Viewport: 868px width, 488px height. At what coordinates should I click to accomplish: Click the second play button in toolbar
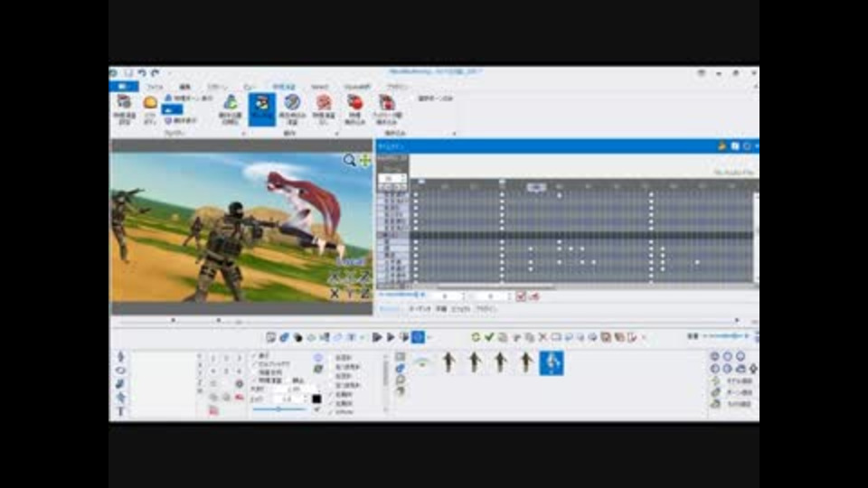391,337
